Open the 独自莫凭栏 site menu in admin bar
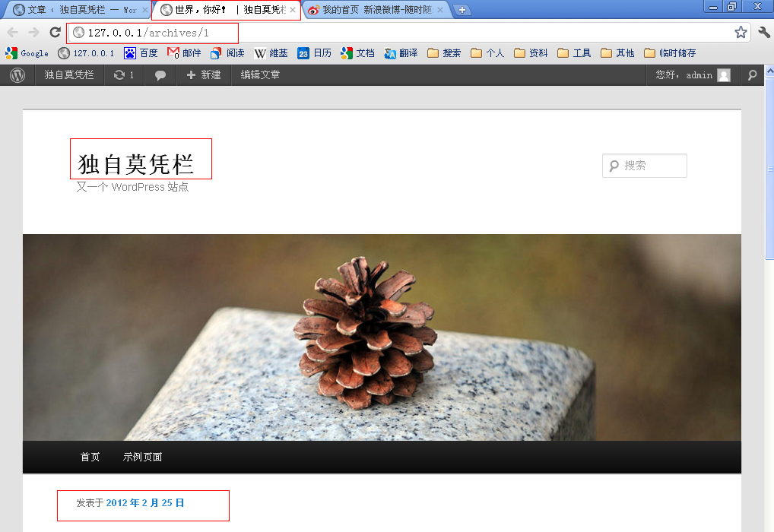Viewport: 774px width, 532px height. [x=69, y=75]
